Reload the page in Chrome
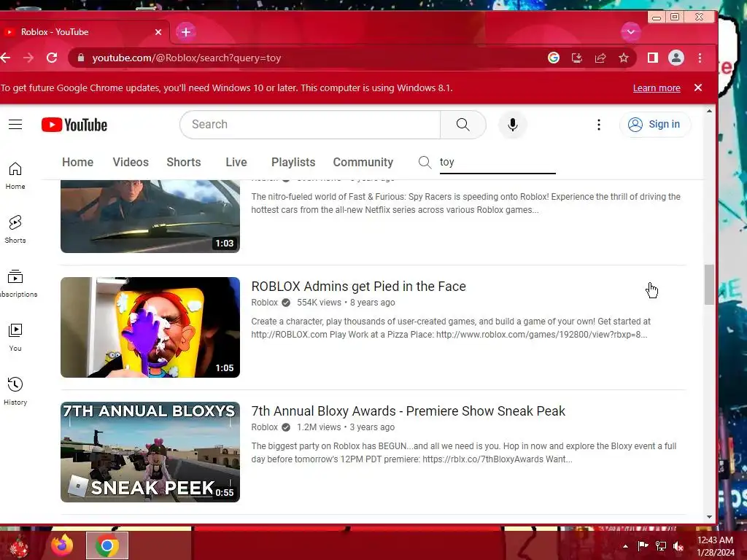747x560 pixels. (x=52, y=58)
